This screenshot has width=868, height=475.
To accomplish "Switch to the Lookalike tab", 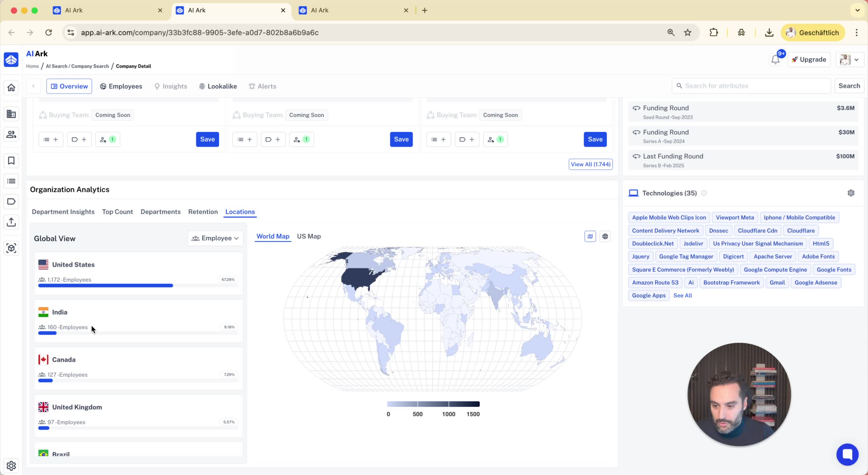I will click(x=218, y=86).
